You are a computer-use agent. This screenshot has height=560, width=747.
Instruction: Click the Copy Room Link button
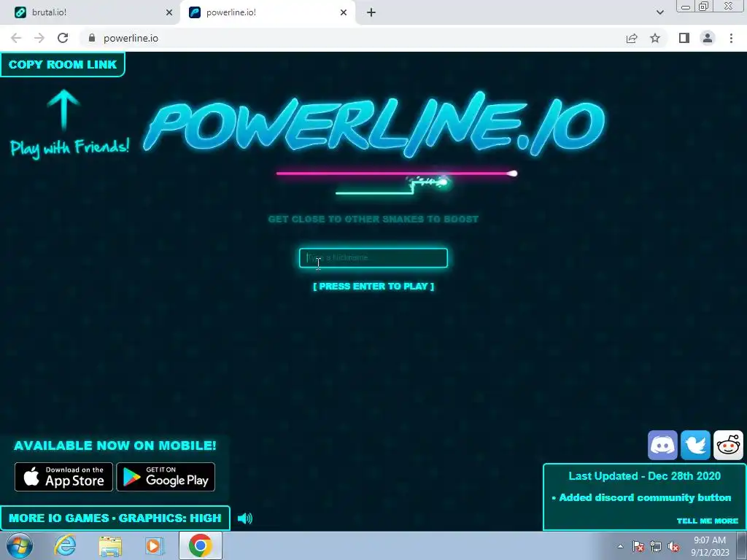pyautogui.click(x=63, y=65)
